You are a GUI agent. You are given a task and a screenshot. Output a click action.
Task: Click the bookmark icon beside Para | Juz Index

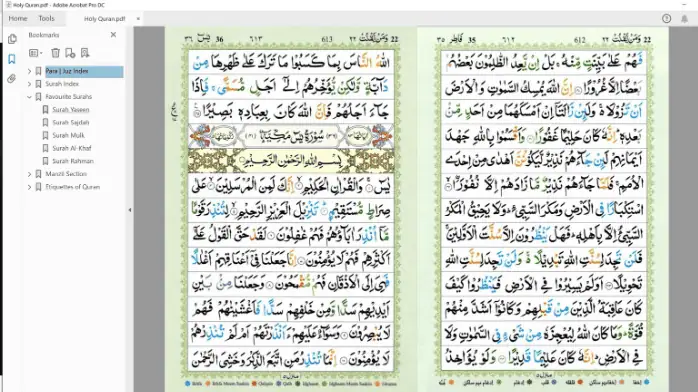[38, 71]
